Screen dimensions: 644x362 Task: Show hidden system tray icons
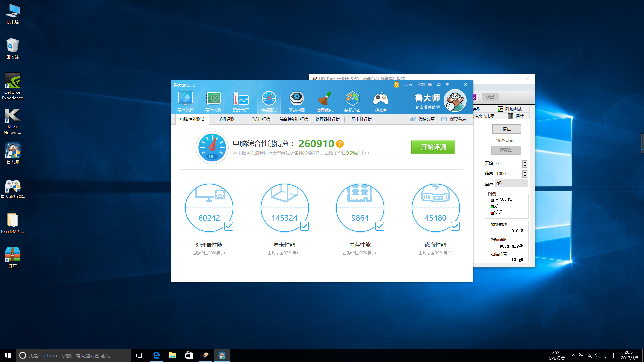pos(573,355)
